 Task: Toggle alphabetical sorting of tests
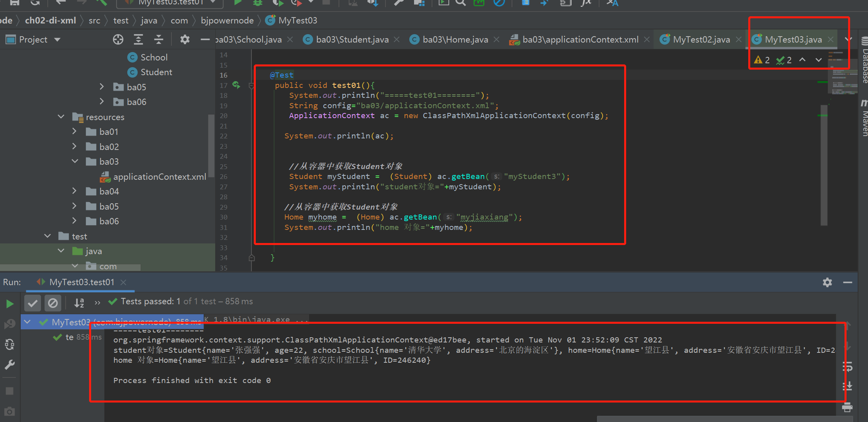79,303
